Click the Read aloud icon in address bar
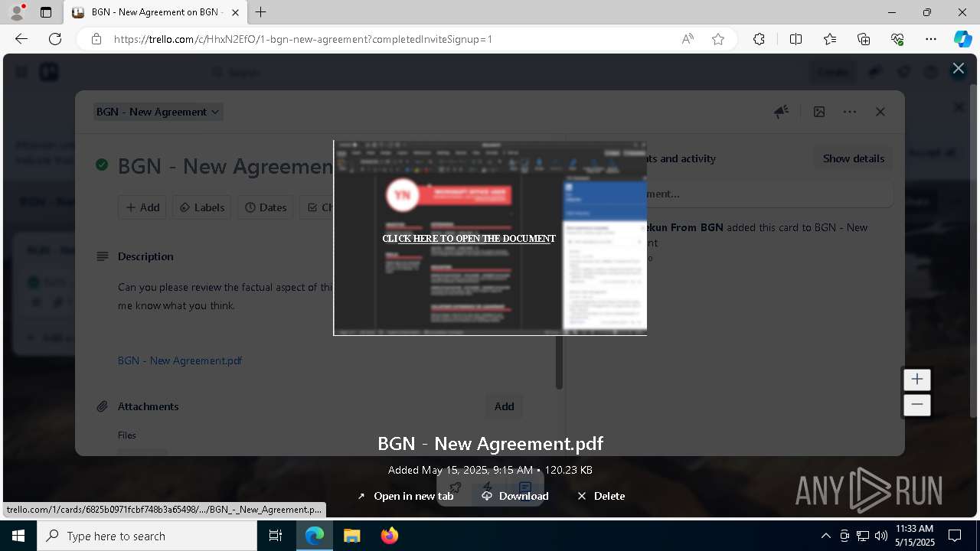The height and width of the screenshot is (551, 980). pos(688,39)
